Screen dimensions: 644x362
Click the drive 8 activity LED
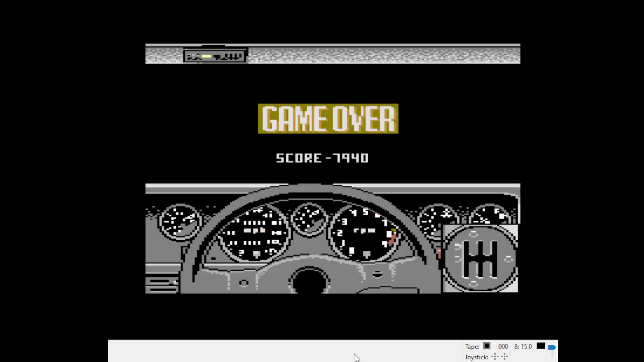[x=541, y=346]
